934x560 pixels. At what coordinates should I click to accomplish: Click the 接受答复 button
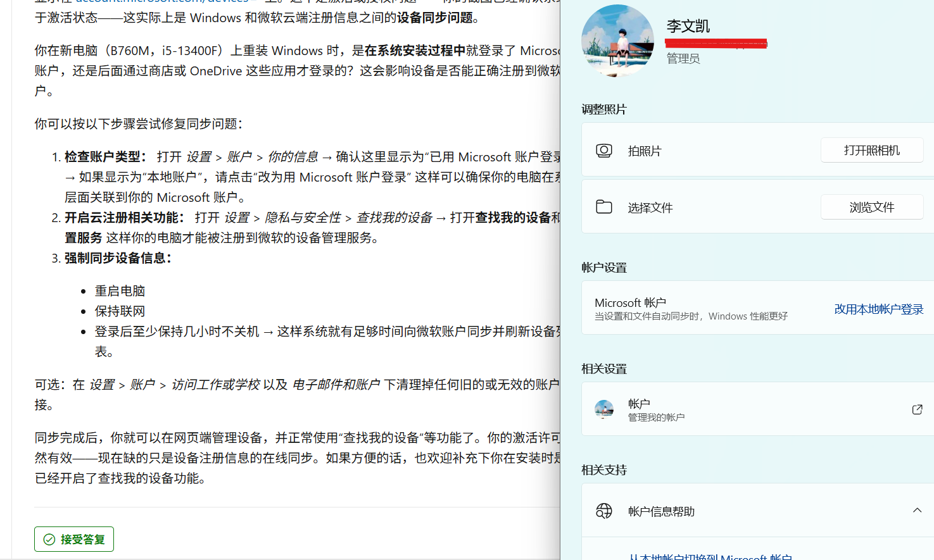pos(74,539)
